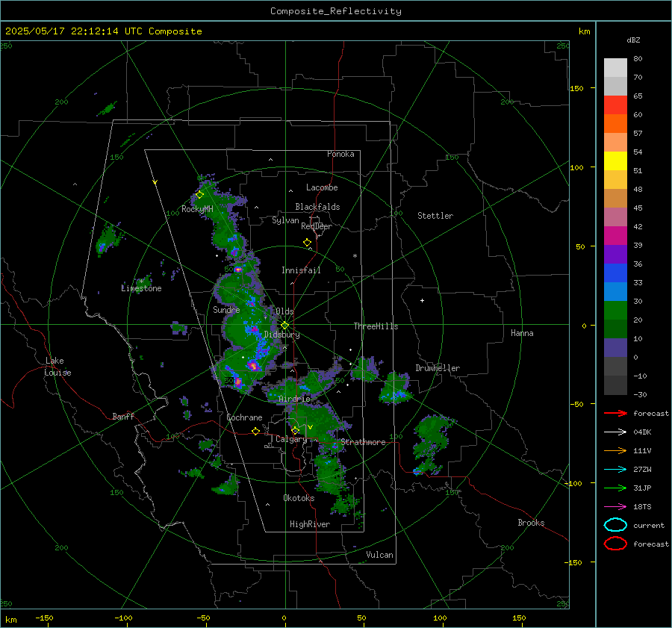Click the -150 tick label on bottom axis
The height and width of the screenshot is (628, 672).
coord(44,618)
